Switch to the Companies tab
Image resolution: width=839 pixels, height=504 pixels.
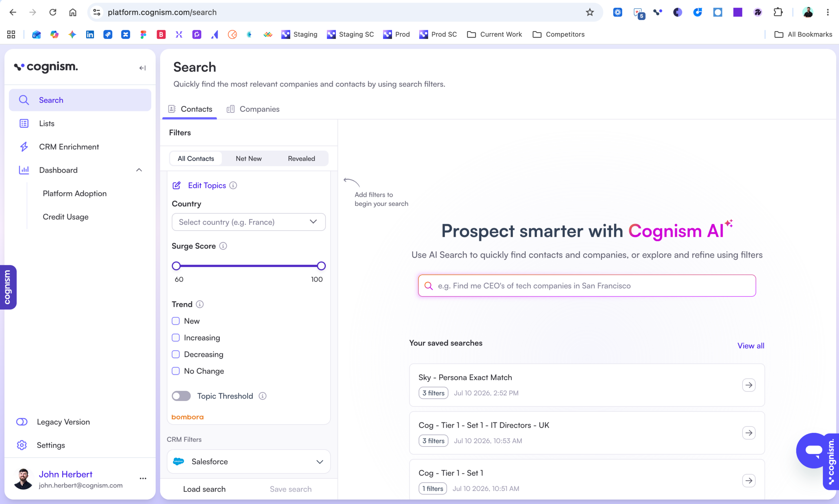(253, 109)
